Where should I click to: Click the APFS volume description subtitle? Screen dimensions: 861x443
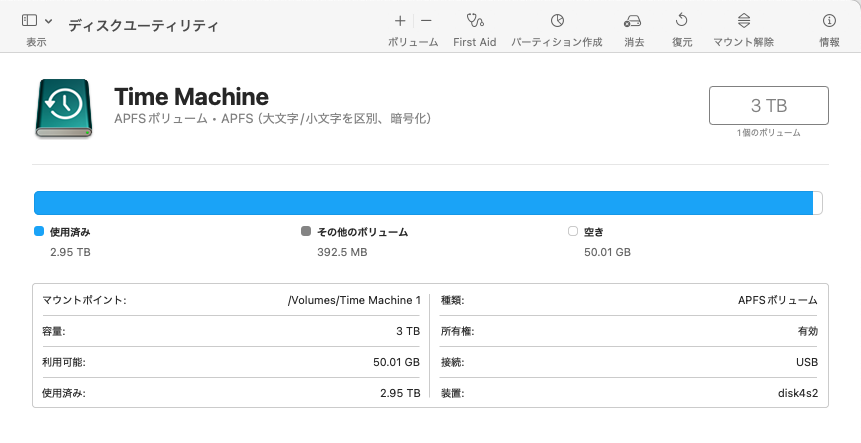pos(272,119)
